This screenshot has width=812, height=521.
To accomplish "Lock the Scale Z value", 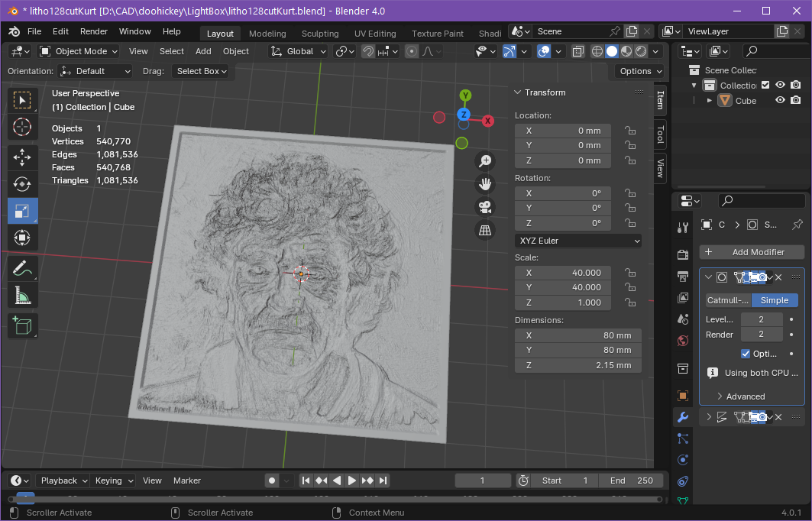I will [x=629, y=303].
